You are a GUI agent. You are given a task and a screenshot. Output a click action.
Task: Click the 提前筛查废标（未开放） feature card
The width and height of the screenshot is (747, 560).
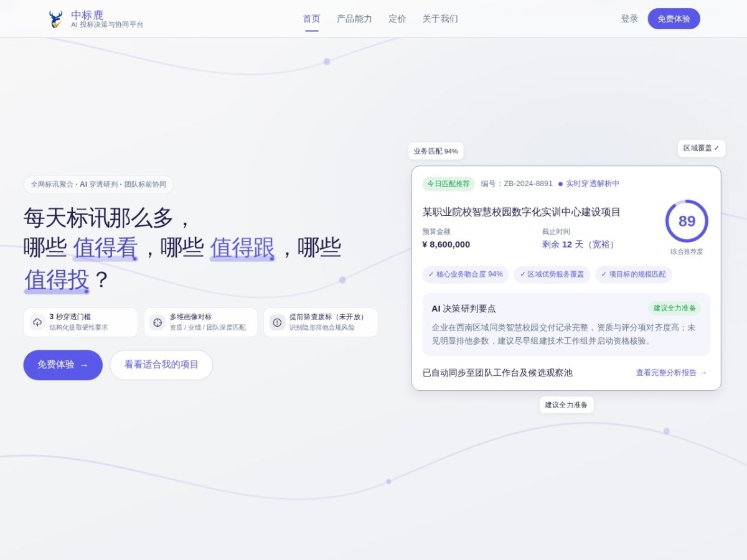point(321,322)
